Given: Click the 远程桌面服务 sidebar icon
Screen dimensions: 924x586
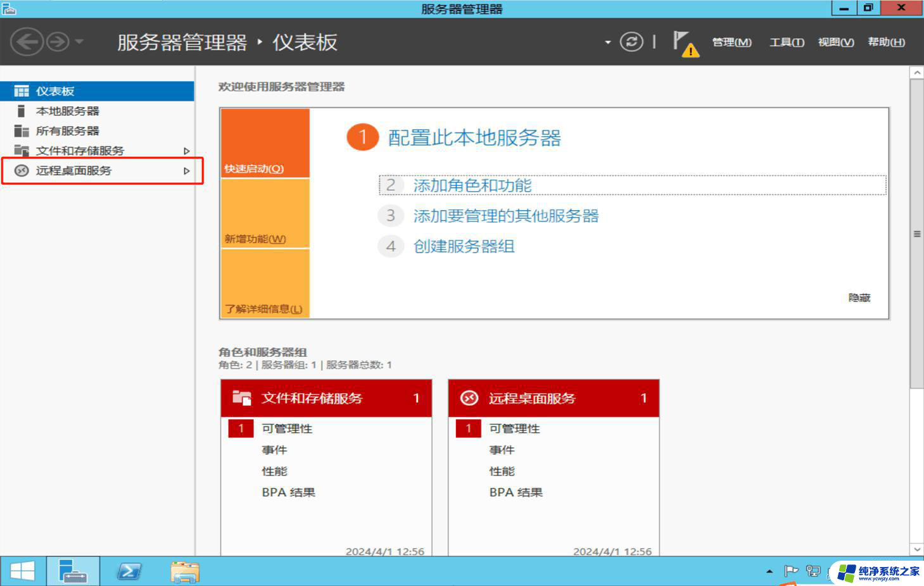Looking at the screenshot, I should coord(22,171).
